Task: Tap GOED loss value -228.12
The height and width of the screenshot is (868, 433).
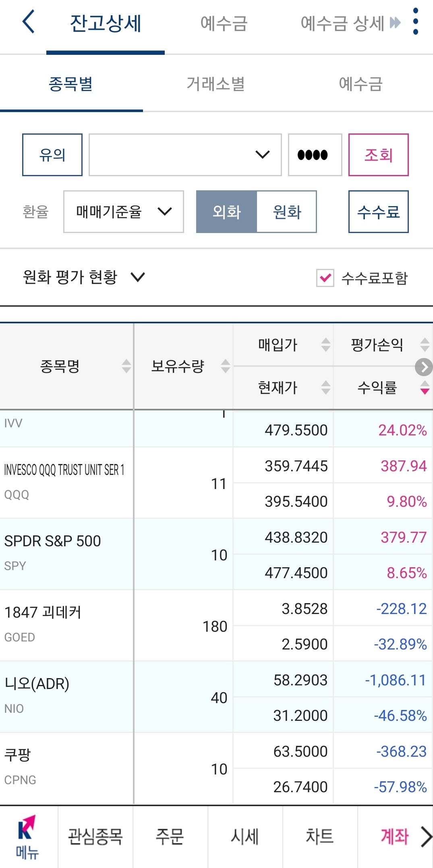Action: point(401,609)
